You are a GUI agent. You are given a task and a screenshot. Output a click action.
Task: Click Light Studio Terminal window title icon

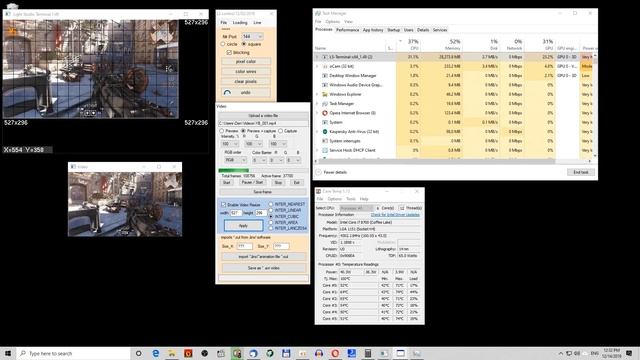click(8, 14)
